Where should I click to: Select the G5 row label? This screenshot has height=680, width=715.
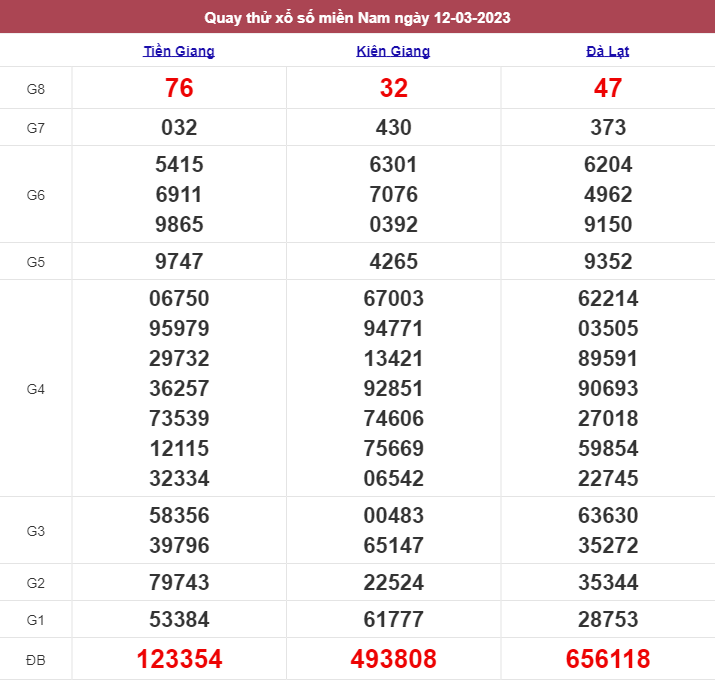(x=36, y=262)
